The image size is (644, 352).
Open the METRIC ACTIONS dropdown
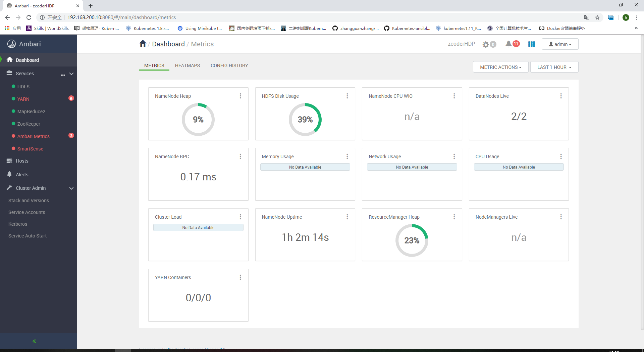[500, 67]
